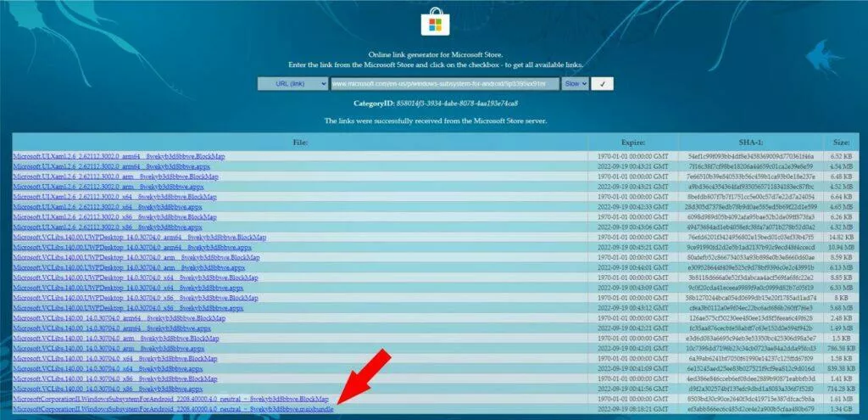Open the VCLibs.140.00_14.0.30704.0 arm64 BlockMap link

[119, 318]
